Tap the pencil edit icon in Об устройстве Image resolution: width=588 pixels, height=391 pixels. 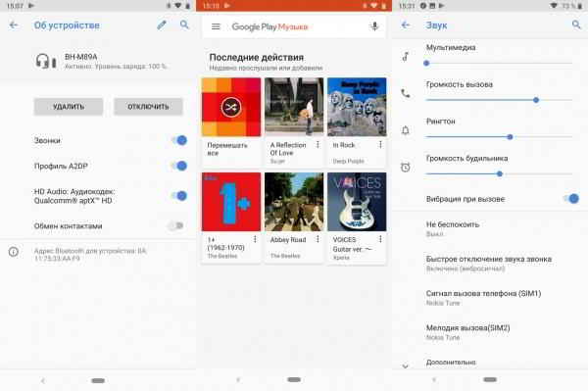tap(162, 25)
